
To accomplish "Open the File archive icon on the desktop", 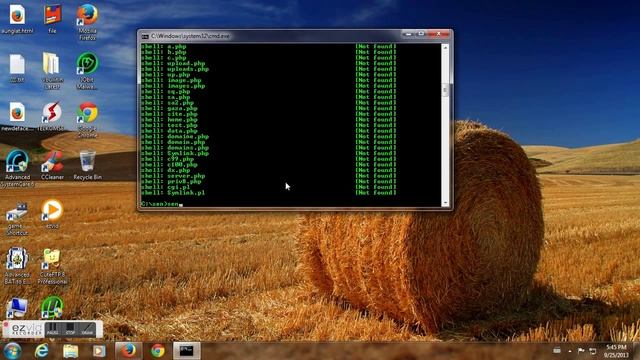I will click(x=52, y=19).
